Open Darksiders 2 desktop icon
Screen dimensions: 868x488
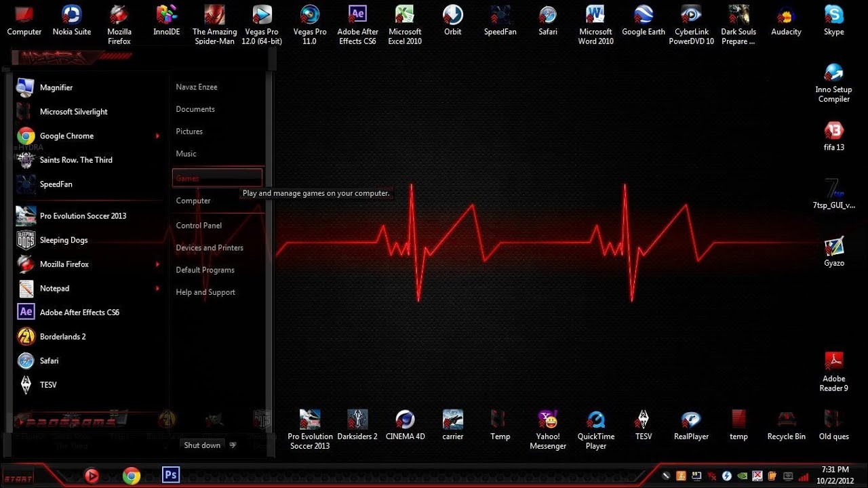(x=357, y=425)
